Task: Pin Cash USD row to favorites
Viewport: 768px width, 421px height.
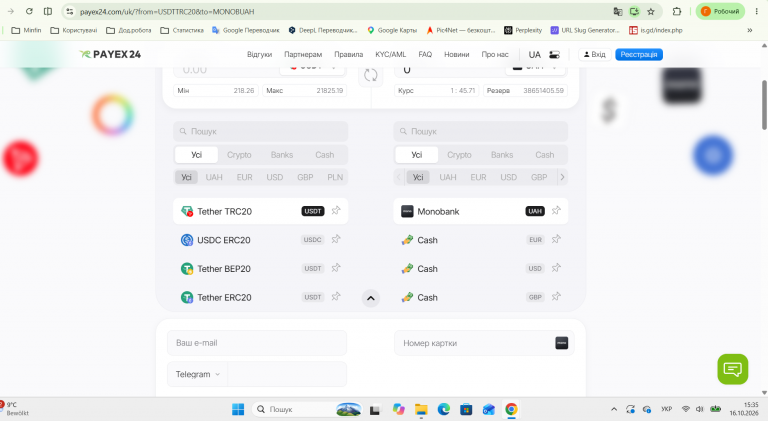Action: pyautogui.click(x=556, y=268)
